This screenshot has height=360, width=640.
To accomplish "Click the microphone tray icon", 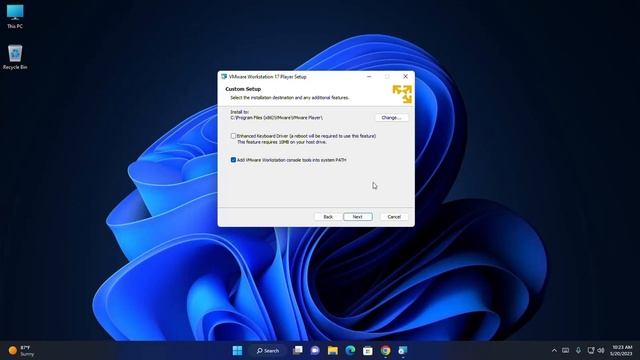I will click(x=578, y=350).
